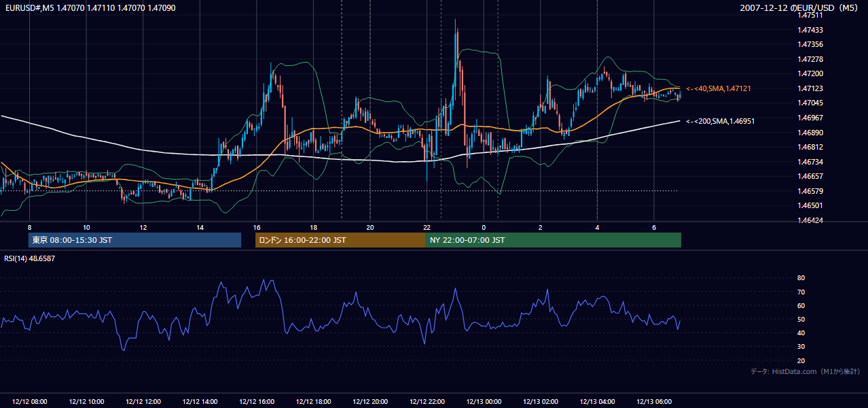
Task: Click hour label 10 below price chart
Action: coord(86,227)
